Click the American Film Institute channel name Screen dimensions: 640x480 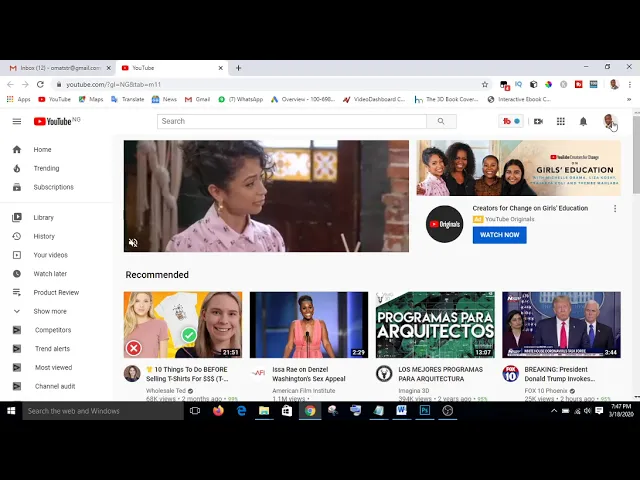point(304,391)
